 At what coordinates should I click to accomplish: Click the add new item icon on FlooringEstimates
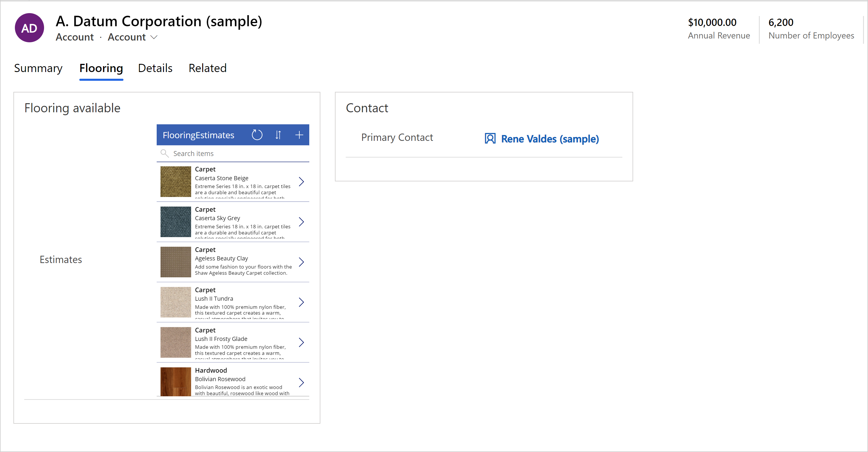300,135
